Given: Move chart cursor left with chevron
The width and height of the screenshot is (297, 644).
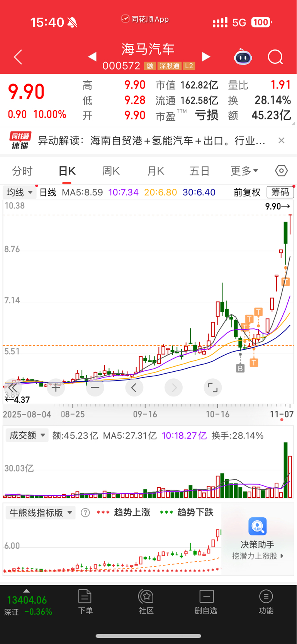Looking at the screenshot, I should pyautogui.click(x=134, y=388).
